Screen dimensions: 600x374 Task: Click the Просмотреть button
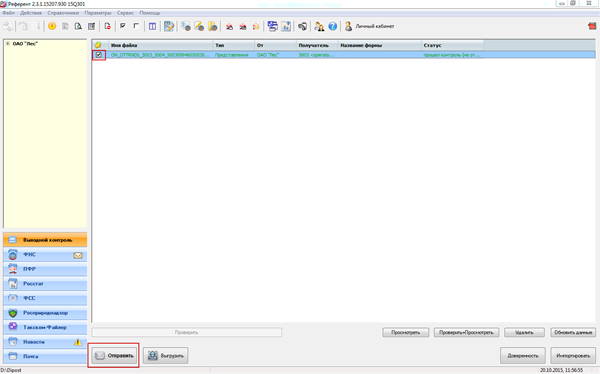pos(406,332)
